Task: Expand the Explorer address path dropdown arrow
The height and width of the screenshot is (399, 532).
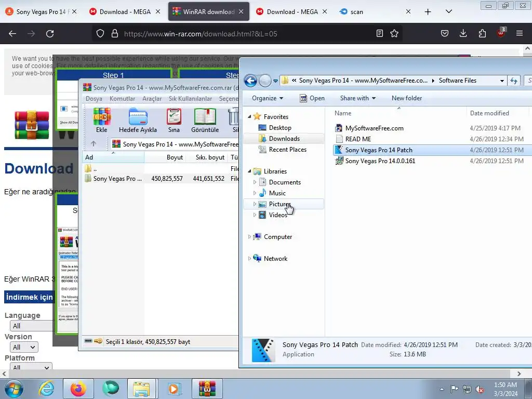Action: tap(502, 81)
